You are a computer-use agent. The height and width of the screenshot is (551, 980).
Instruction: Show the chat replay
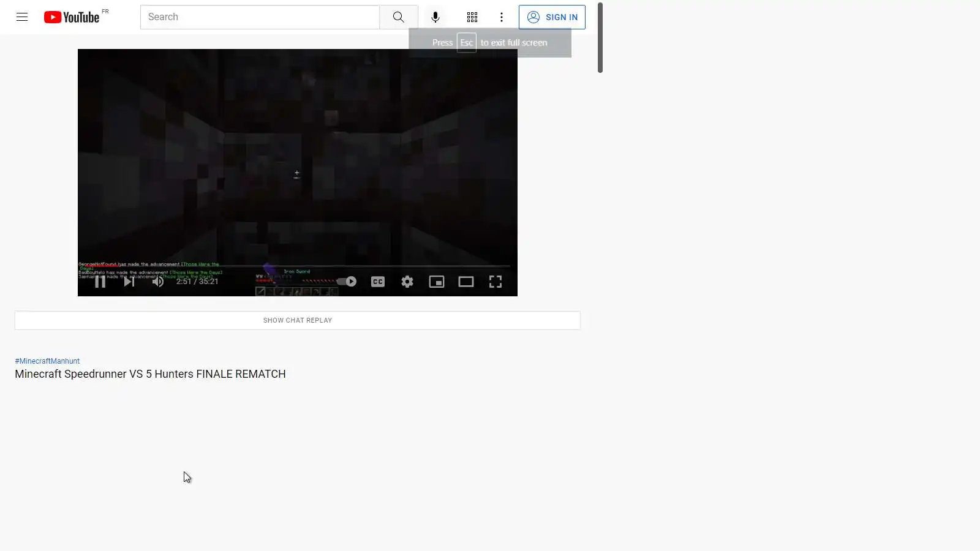click(298, 320)
